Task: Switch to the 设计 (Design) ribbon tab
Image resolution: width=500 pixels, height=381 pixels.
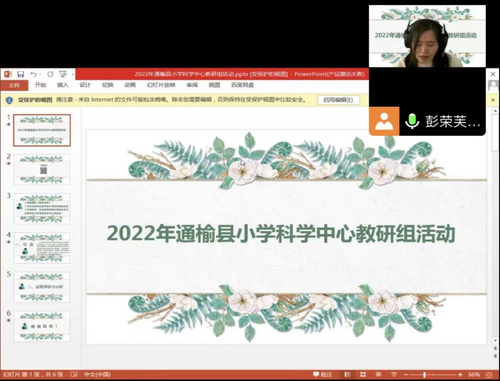Action: pos(85,85)
